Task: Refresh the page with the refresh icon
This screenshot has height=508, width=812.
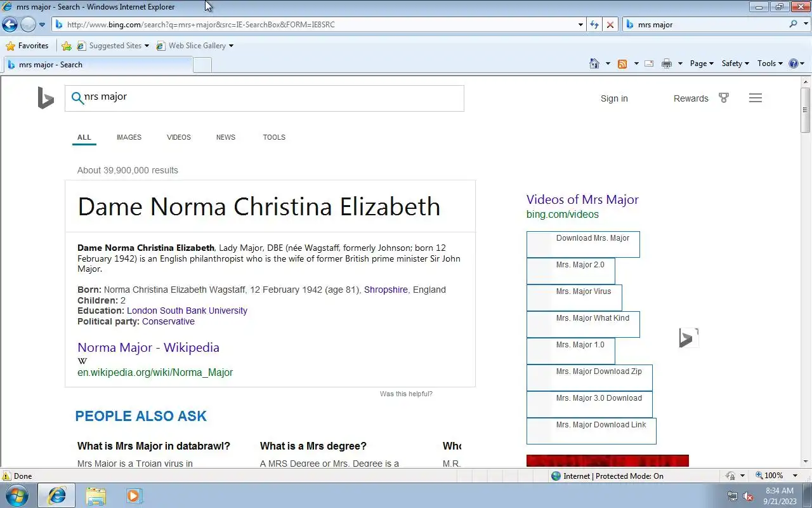Action: [594, 25]
